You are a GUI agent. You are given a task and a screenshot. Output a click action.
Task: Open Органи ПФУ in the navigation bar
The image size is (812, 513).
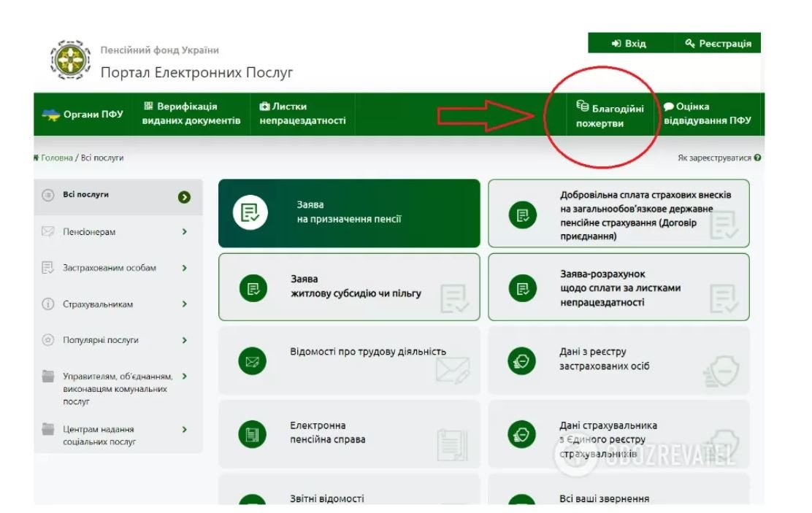(82, 114)
